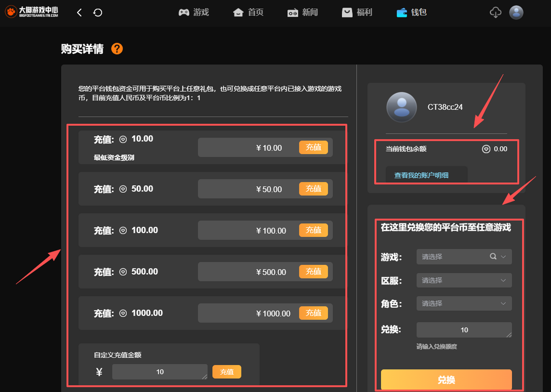Click 充值 button for ¥100.00
This screenshot has height=392, width=551.
(x=313, y=230)
